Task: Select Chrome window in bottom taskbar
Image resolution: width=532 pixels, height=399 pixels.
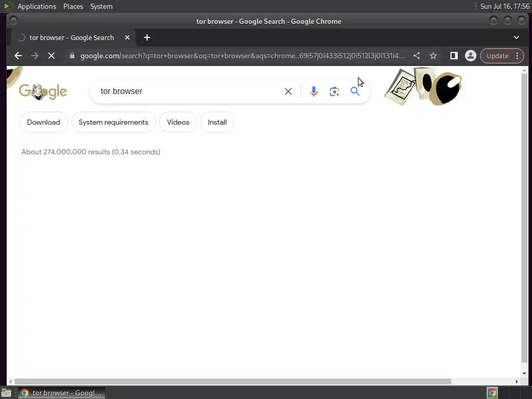Action: pyautogui.click(x=61, y=393)
